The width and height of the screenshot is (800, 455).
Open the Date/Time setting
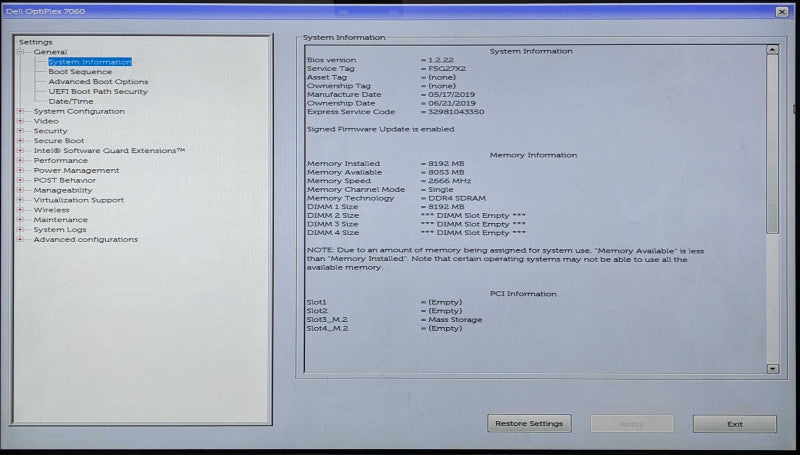[x=71, y=102]
